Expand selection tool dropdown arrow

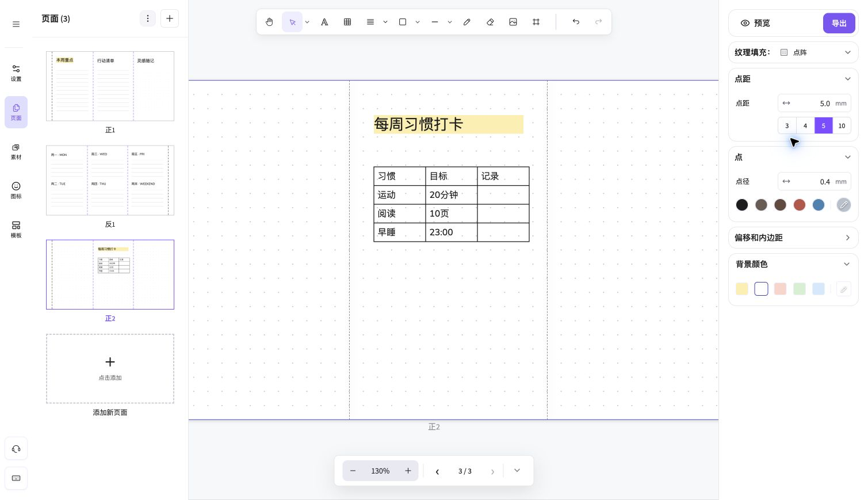pyautogui.click(x=307, y=22)
